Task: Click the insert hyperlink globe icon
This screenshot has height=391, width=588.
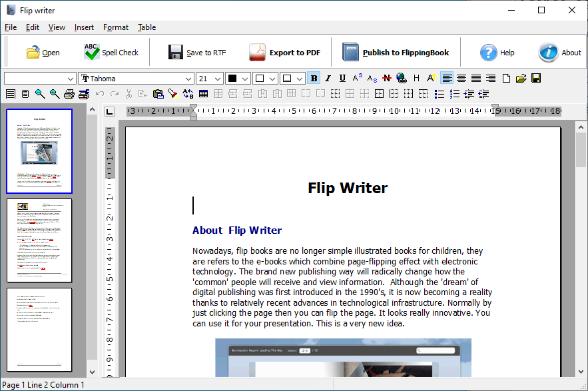Action: coord(402,78)
